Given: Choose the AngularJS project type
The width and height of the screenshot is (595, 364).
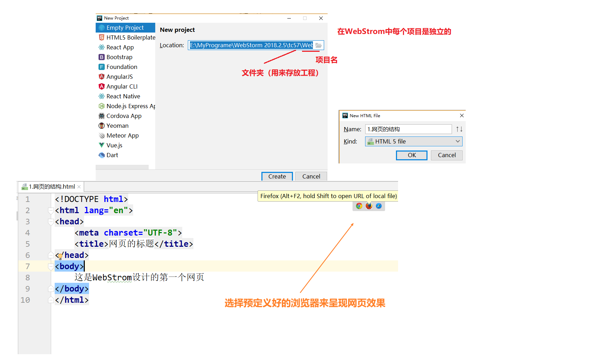Looking at the screenshot, I should [x=125, y=77].
